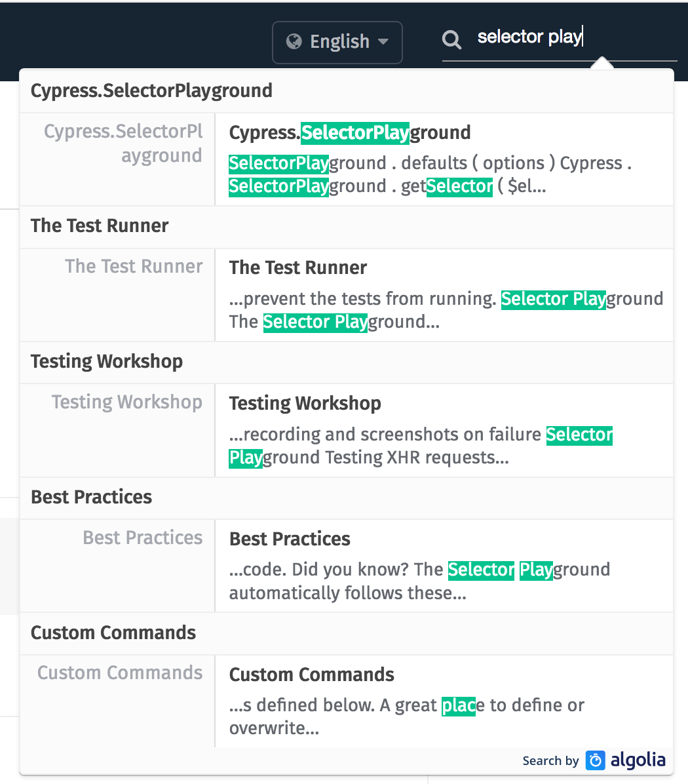
Task: Click the upward arrow connecting dropdown to search bar
Action: point(602,64)
